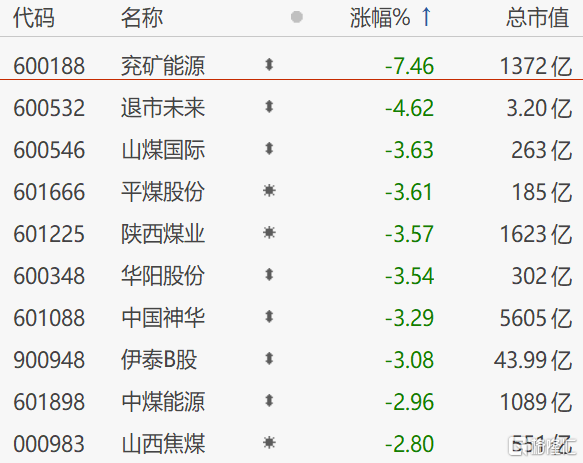
Task: Open the 华阳股份 stock name
Action: tap(163, 276)
